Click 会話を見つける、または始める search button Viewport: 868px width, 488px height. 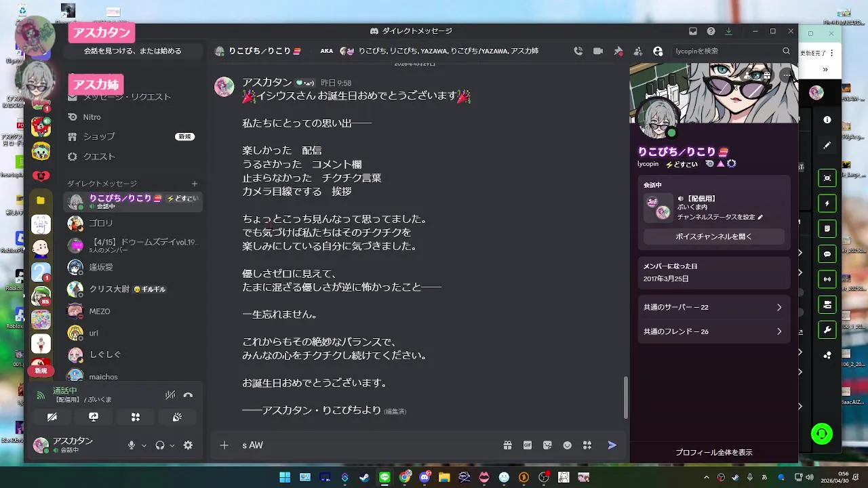pos(133,51)
